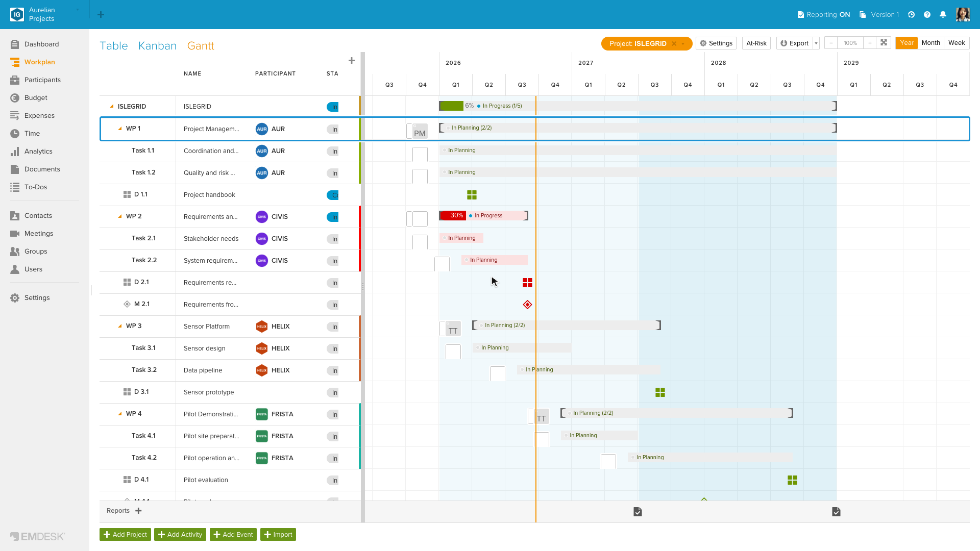Click the Add Activity button
Viewport: 980px width, 551px height.
coord(180,535)
